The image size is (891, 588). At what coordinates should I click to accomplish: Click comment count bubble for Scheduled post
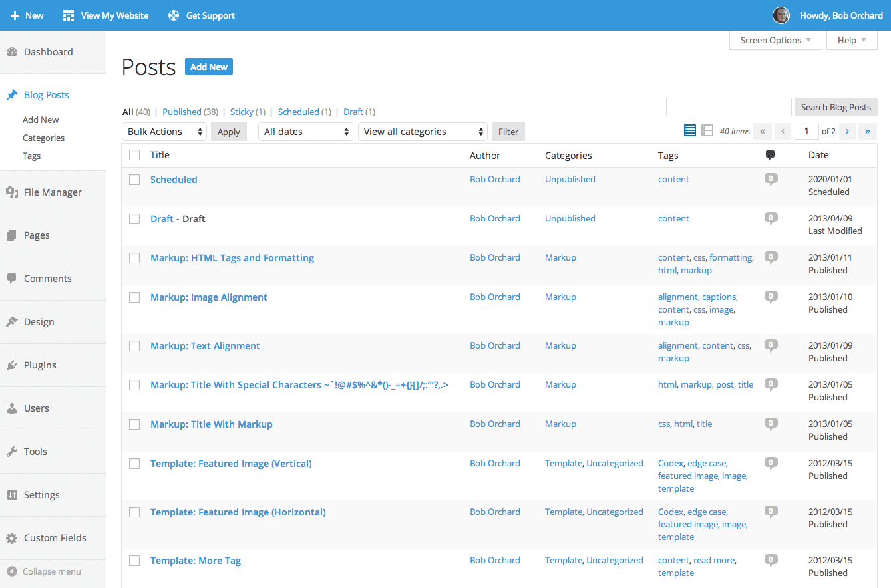pos(771,179)
